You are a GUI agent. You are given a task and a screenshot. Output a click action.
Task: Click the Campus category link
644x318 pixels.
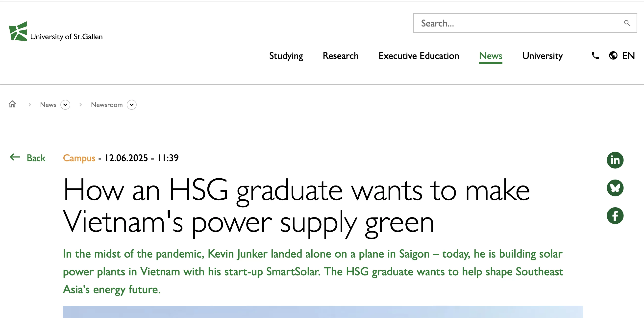pos(79,158)
